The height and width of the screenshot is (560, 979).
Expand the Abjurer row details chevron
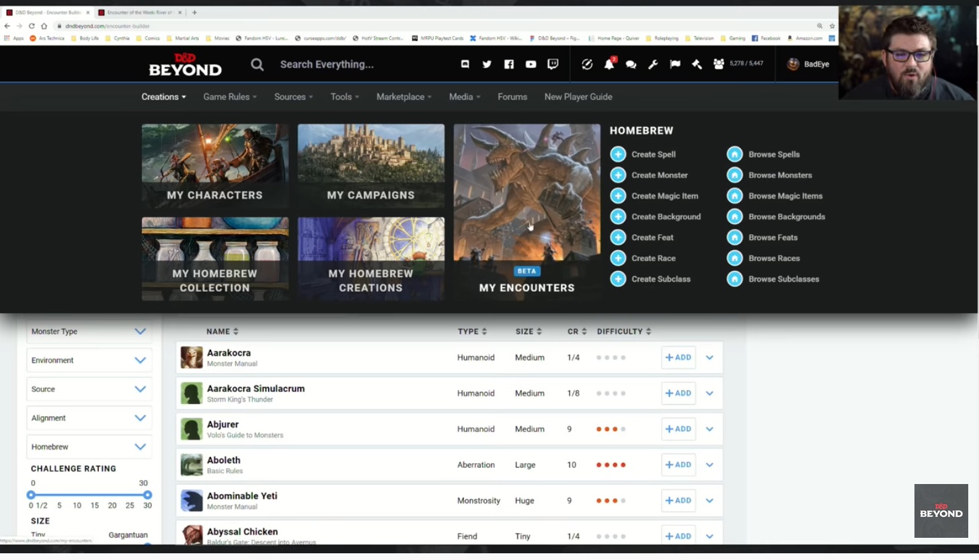pyautogui.click(x=709, y=429)
